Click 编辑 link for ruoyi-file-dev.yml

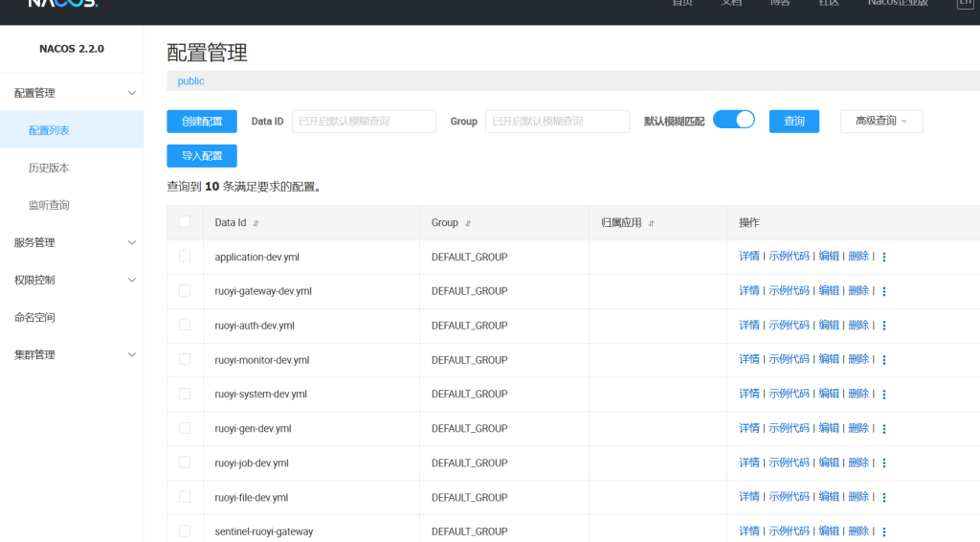829,497
